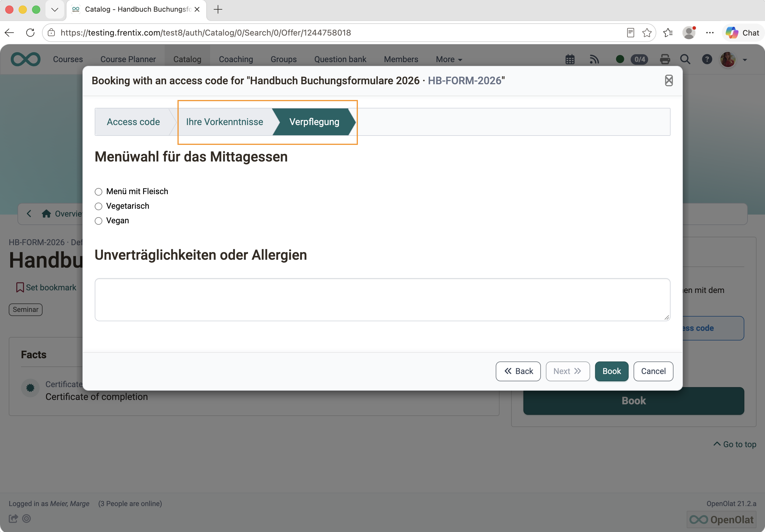Expand the More navigation dropdown
765x532 pixels.
(x=449, y=59)
